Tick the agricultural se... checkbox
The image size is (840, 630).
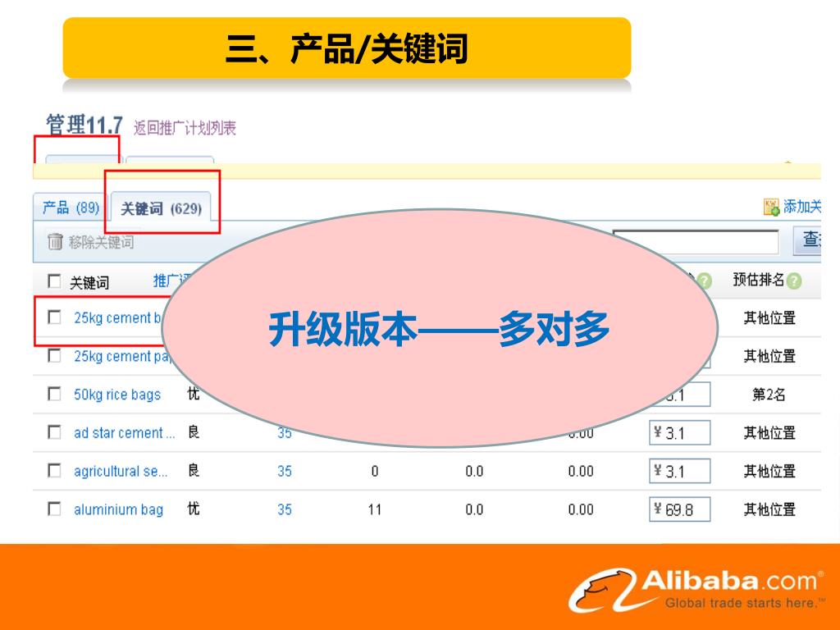[54, 470]
